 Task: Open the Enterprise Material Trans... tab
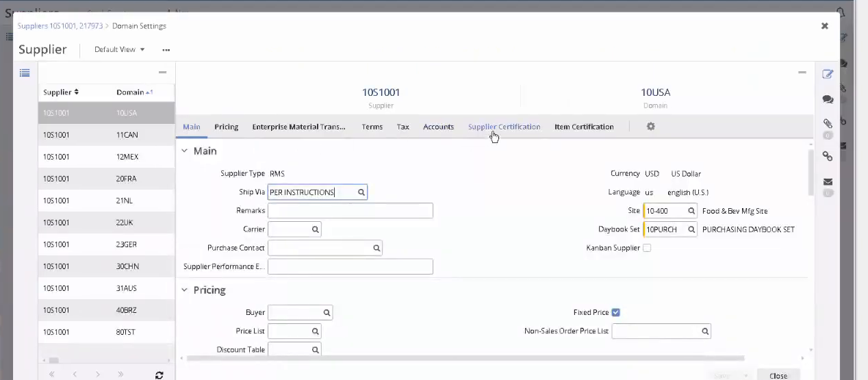(x=298, y=127)
